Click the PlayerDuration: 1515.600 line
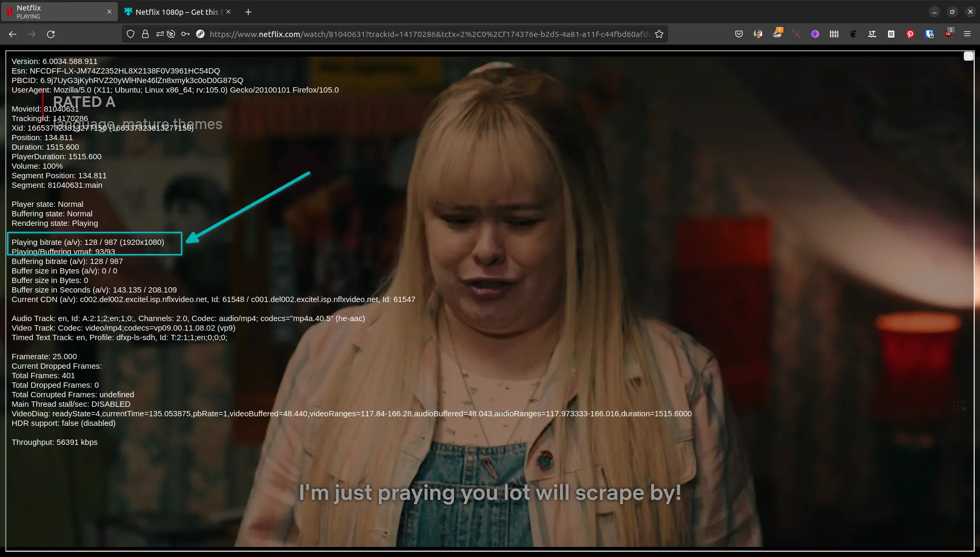 tap(57, 157)
